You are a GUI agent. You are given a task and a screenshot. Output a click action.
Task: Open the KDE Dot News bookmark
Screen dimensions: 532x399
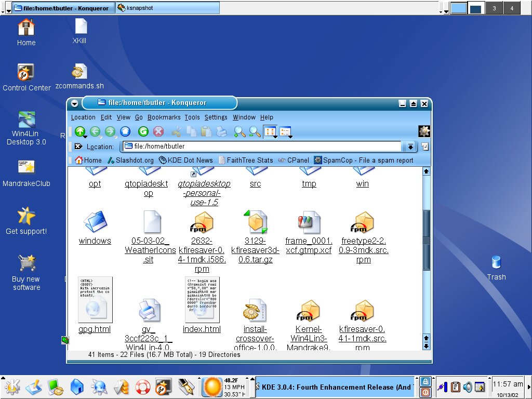(x=185, y=160)
